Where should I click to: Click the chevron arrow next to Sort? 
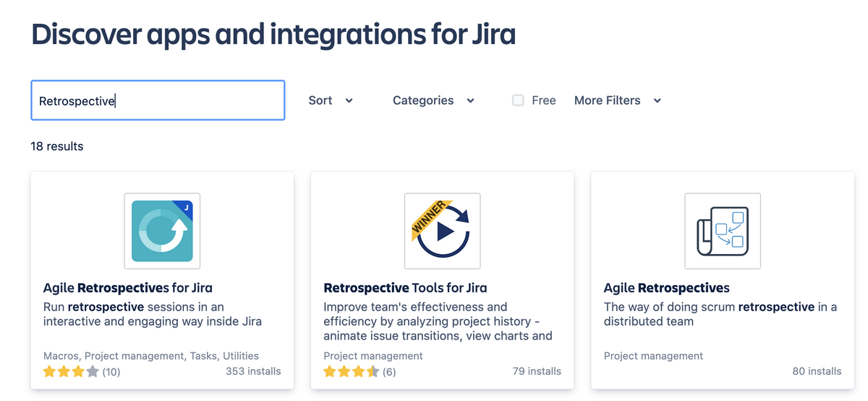[x=349, y=101]
